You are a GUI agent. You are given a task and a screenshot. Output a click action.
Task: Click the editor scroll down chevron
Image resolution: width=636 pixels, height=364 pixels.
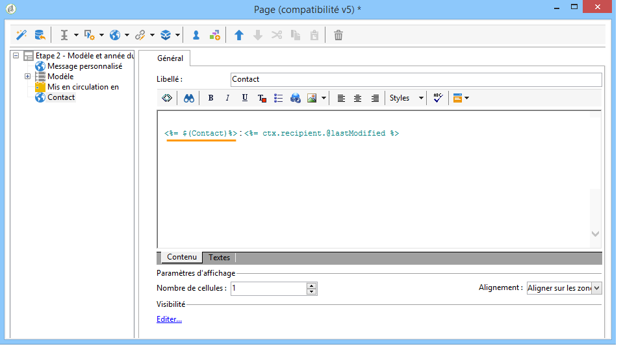(596, 234)
